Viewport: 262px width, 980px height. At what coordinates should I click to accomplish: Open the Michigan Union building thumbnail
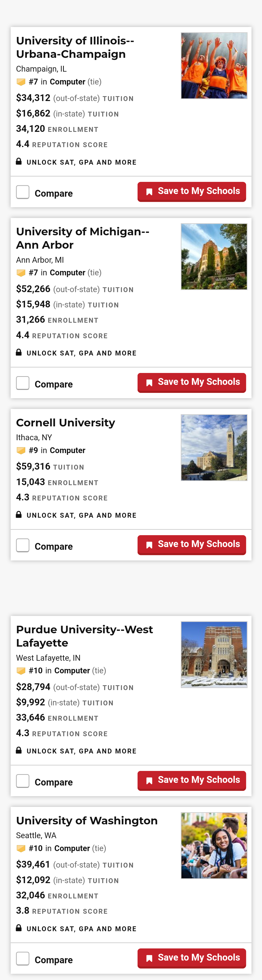click(214, 256)
